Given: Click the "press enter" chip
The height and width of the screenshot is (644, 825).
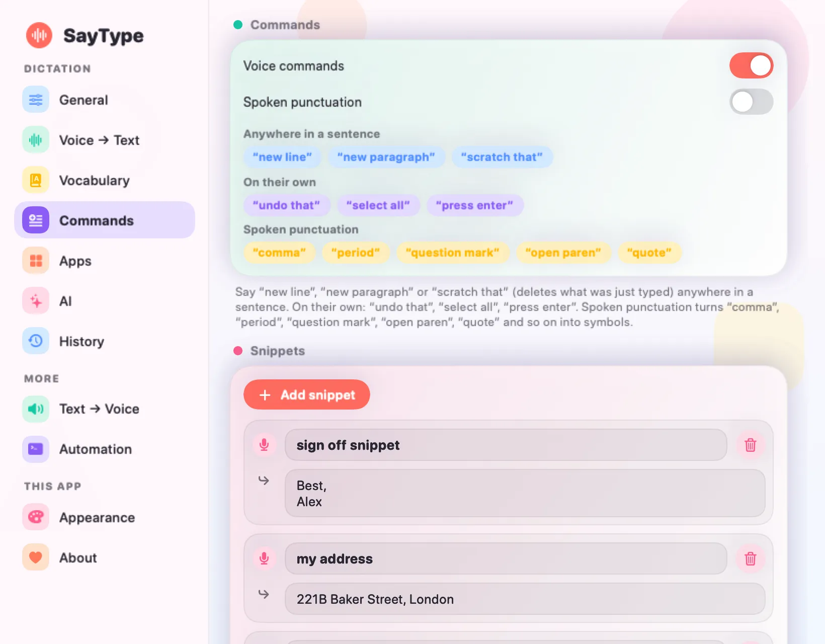Looking at the screenshot, I should pyautogui.click(x=475, y=205).
